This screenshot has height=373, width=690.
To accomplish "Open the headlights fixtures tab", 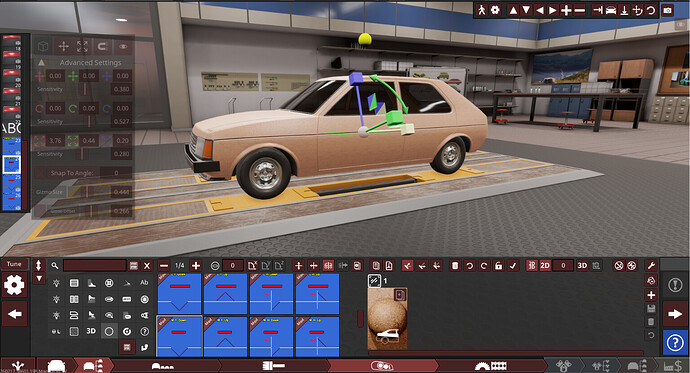I will coord(382,366).
